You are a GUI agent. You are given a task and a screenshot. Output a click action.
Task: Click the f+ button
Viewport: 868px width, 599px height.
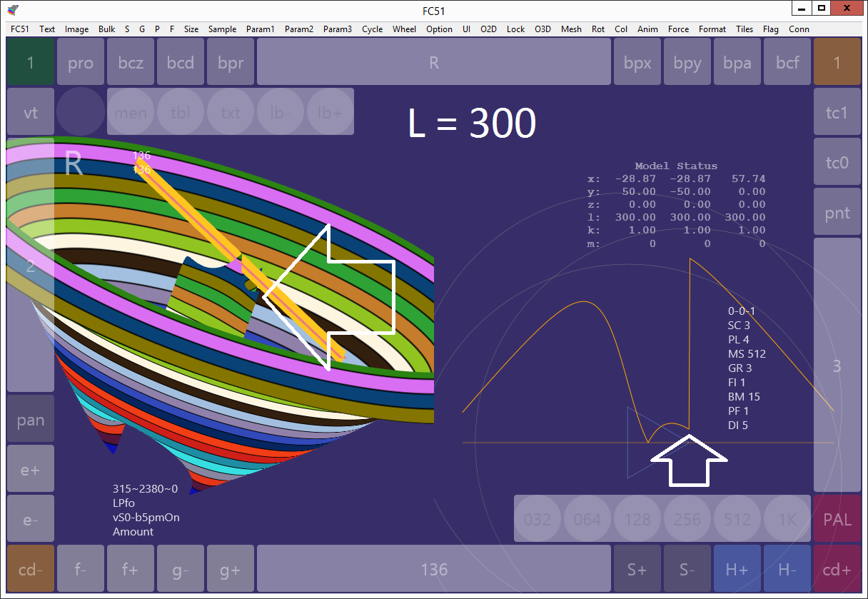[131, 569]
